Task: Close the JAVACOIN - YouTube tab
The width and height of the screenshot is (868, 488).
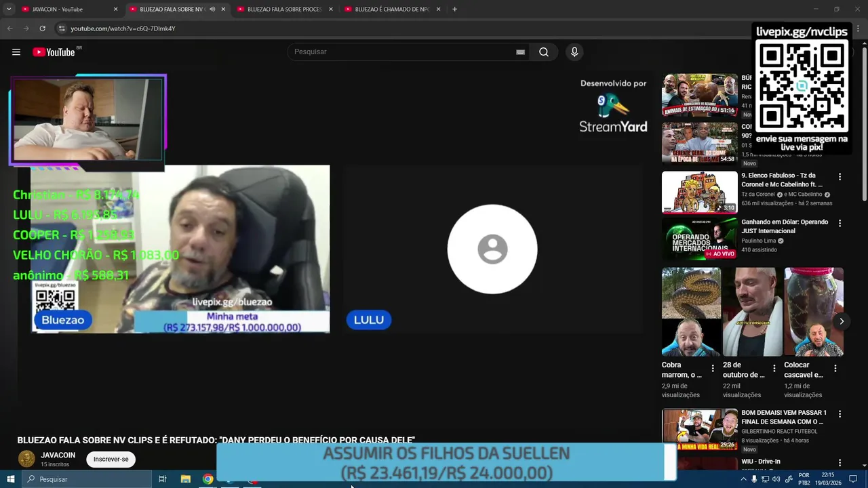Action: point(115,9)
